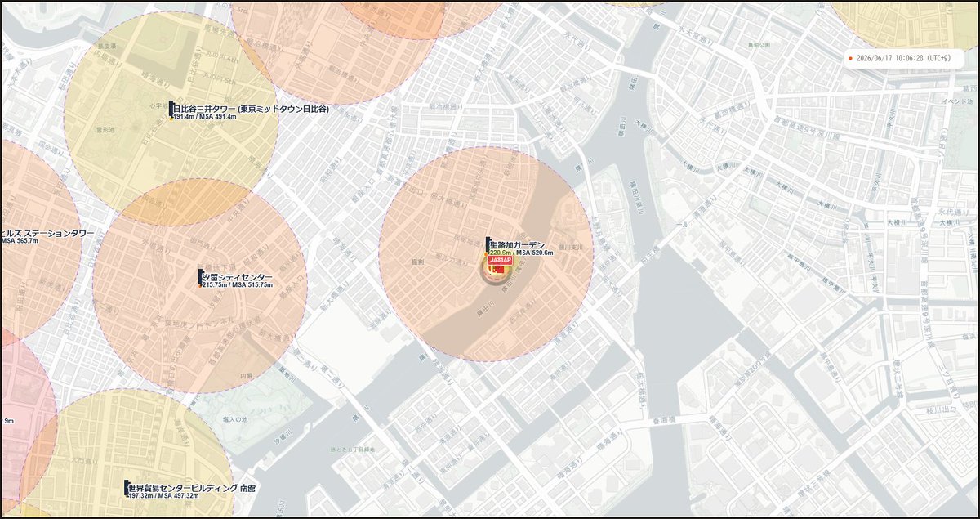
Task: Click the 2026/06/17 10:06:28 (UTC+9) timestamp
Action: click(904, 59)
